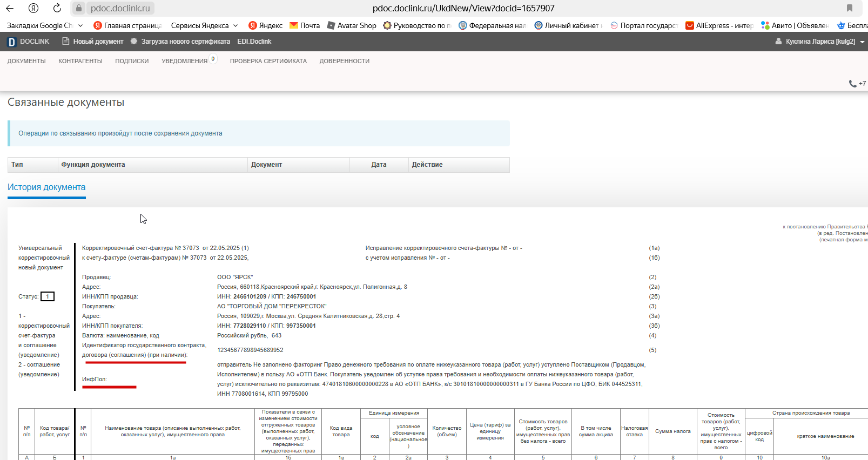The image size is (868, 460).
Task: Click the buyer АО "ТОРГОВЫЙ ДОМ "ПЕРЕКРЕСТОК"
Action: coord(272,306)
